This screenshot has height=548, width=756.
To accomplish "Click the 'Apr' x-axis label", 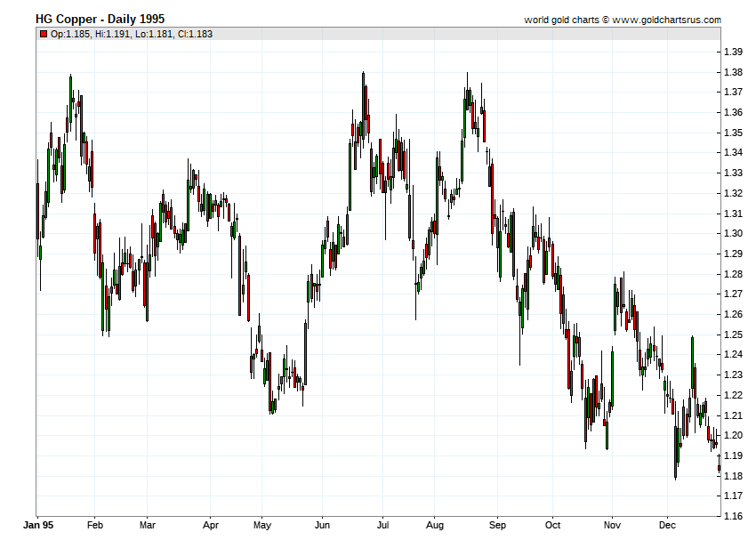I will (211, 525).
